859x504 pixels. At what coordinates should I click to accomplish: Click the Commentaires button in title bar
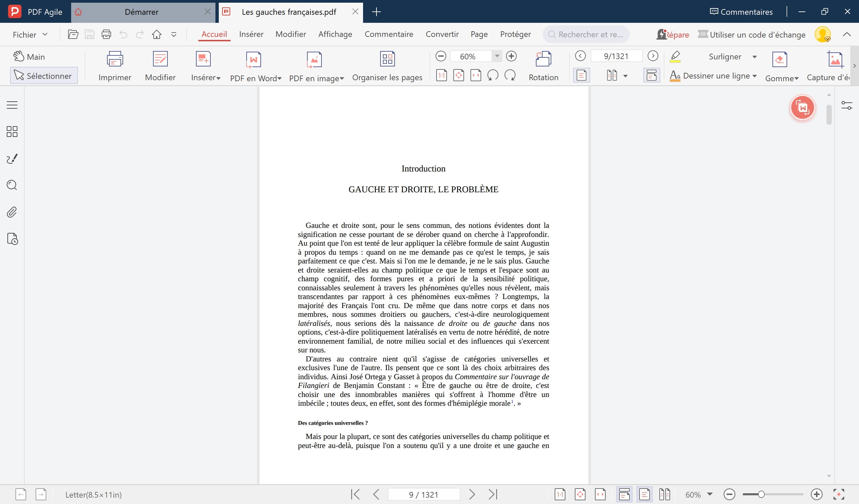point(741,12)
